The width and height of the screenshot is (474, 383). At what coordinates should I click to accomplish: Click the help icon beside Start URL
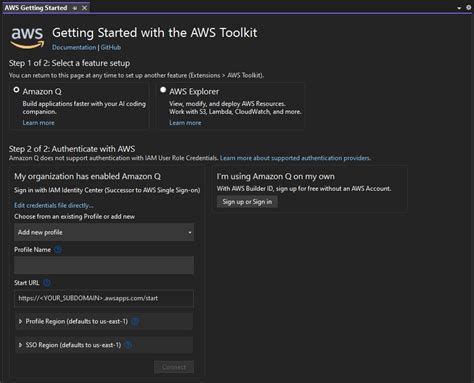(x=47, y=283)
